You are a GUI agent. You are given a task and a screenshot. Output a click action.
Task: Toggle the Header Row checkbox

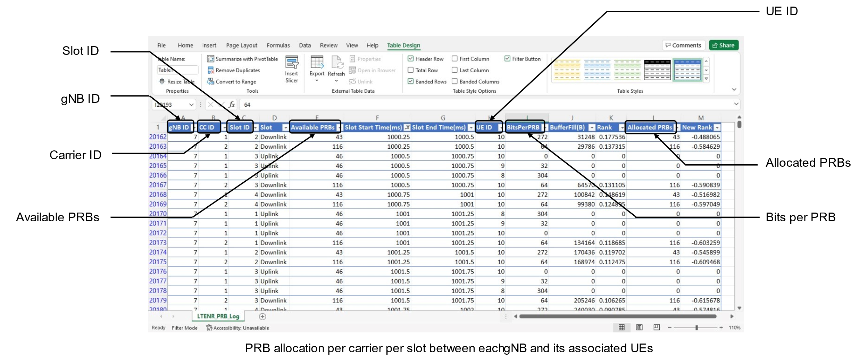pos(410,59)
